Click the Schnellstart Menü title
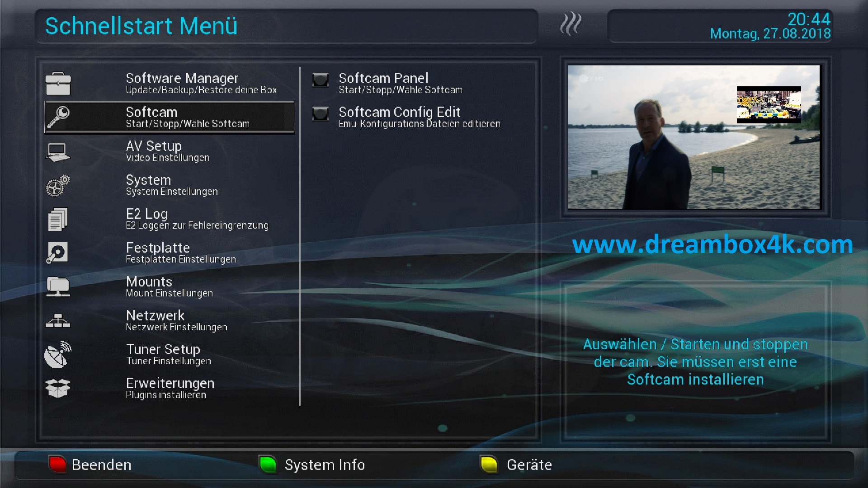868x488 pixels. coord(141,26)
